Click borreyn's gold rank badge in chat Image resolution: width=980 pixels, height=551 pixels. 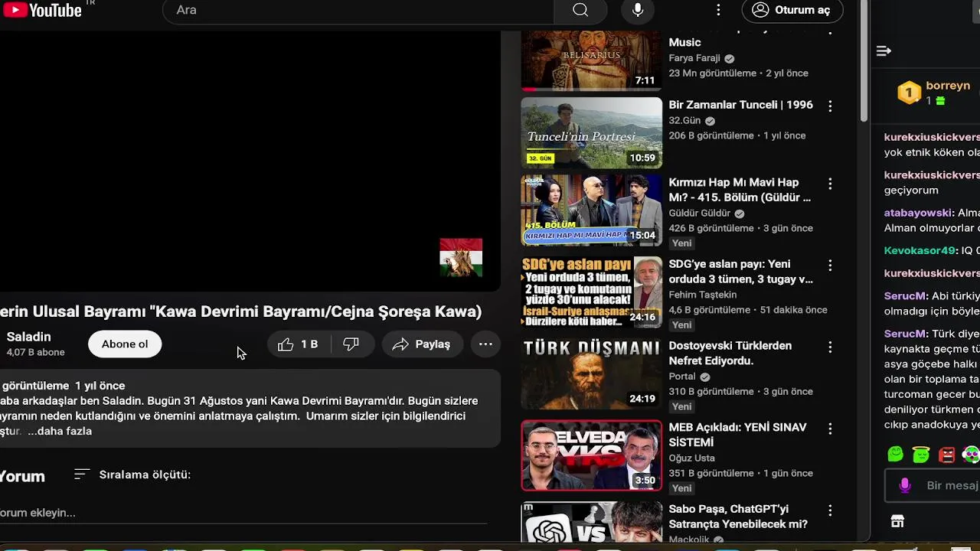coord(909,93)
